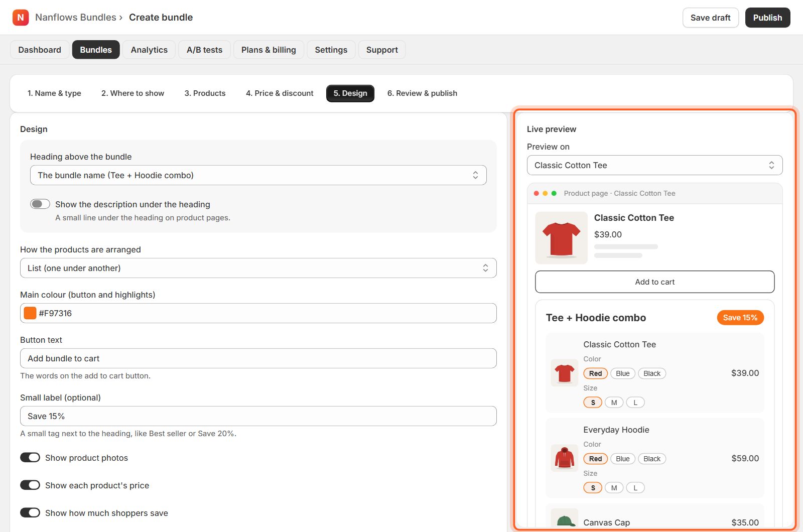Click the Save draft button
803x532 pixels.
pos(710,18)
